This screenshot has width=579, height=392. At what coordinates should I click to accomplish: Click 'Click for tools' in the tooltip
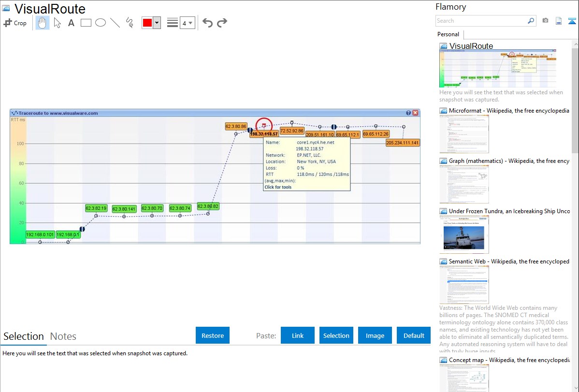point(278,188)
